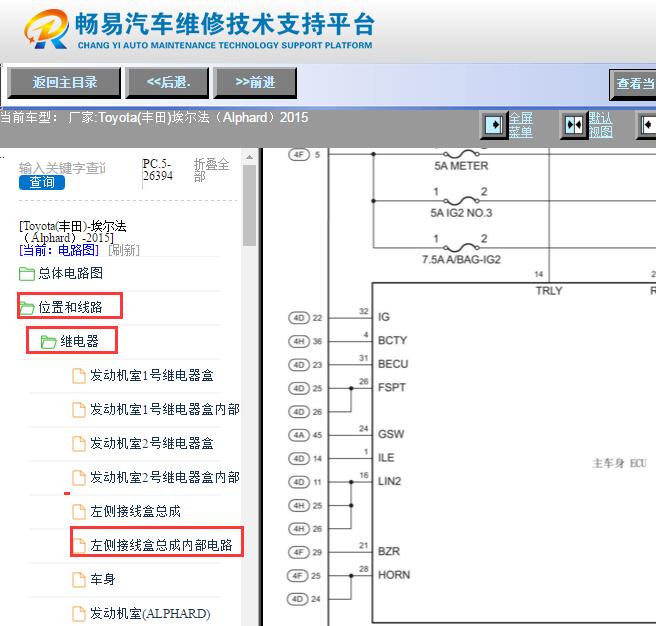
Task: Click the 4F connector at pin 29
Action: click(x=299, y=552)
